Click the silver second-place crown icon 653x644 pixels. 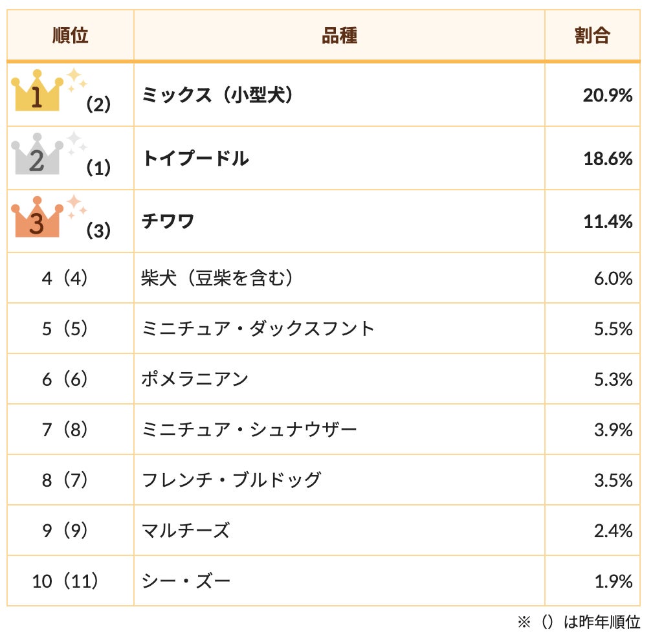click(37, 157)
